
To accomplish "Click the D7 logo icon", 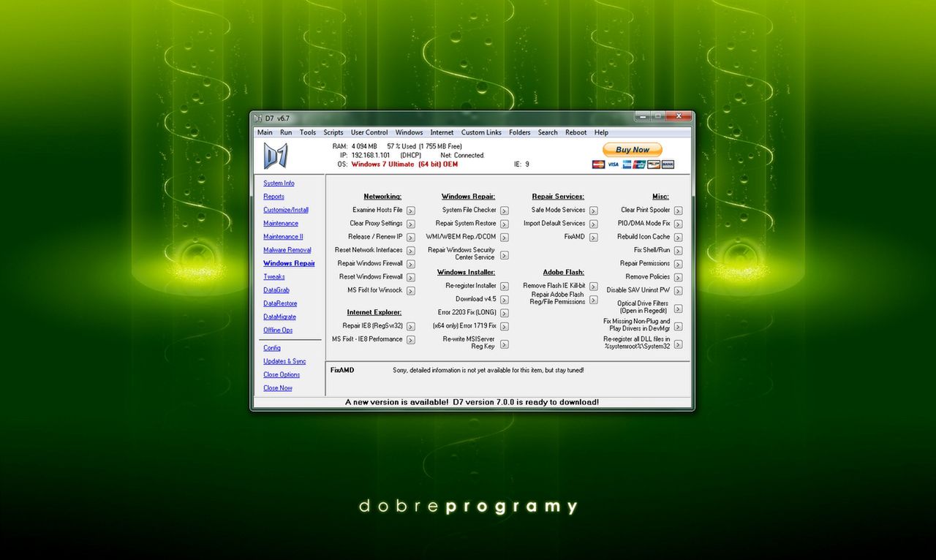I will tap(276, 156).
